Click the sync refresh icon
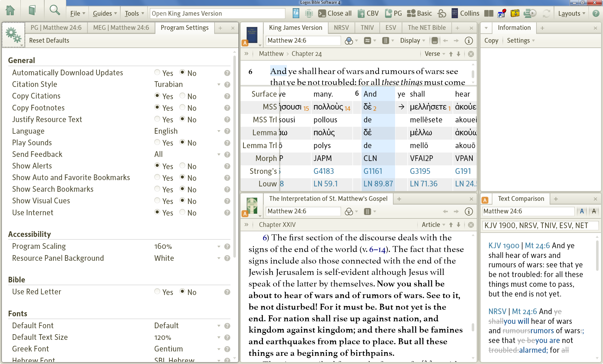The height and width of the screenshot is (364, 603). click(x=546, y=13)
